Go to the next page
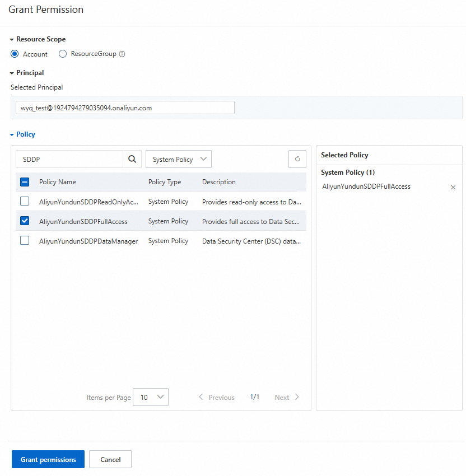 (287, 397)
